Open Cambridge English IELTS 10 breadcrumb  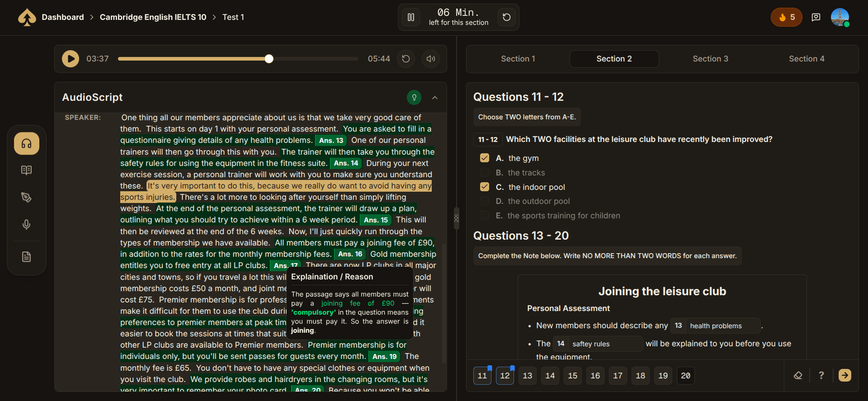(153, 17)
